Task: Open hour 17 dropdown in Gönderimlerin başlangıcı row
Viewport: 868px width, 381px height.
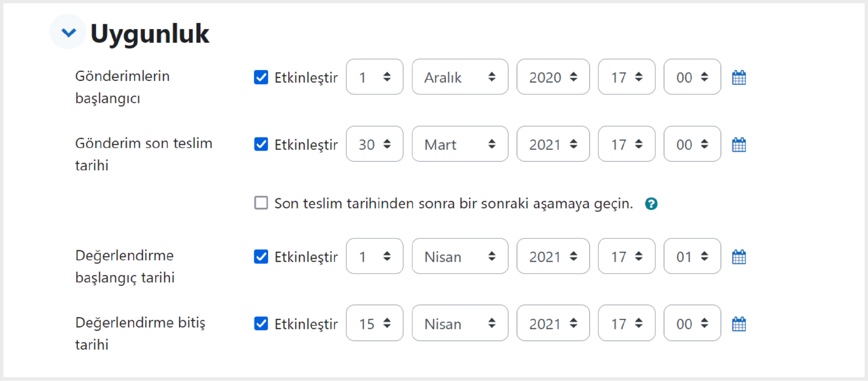Action: tap(626, 77)
